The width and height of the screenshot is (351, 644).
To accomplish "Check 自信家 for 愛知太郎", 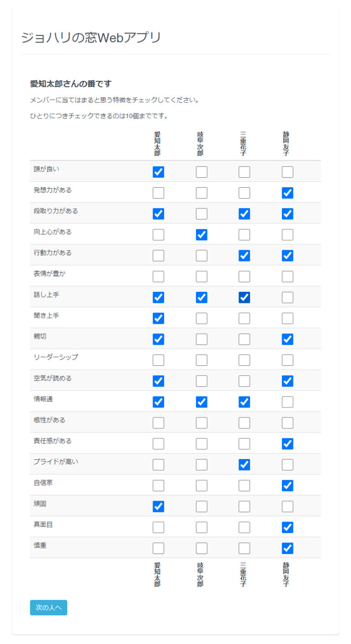I will coord(159,486).
